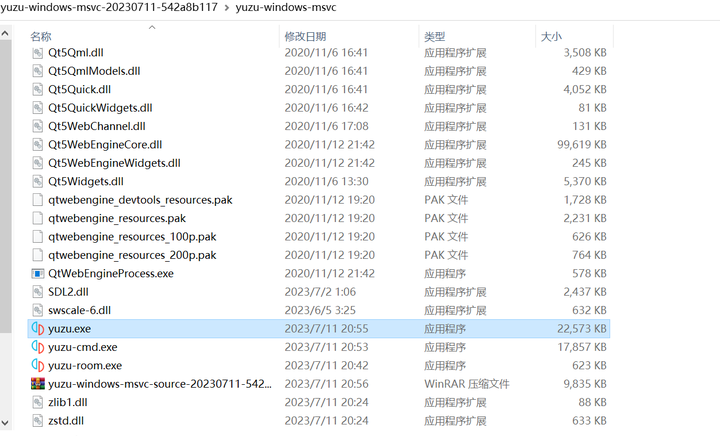Select the file name Qt5QuickWidgets.dll
Image resolution: width=720 pixels, height=436 pixels.
point(100,108)
